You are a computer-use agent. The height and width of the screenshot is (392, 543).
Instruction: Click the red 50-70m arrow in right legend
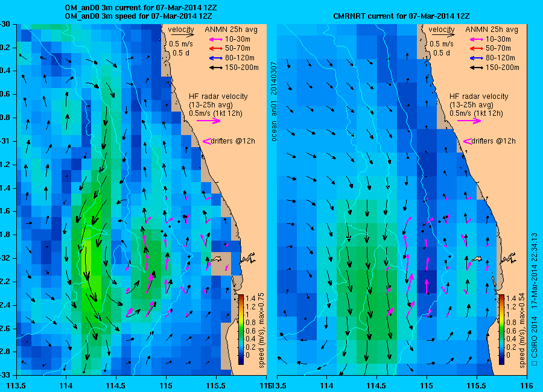[x=477, y=49]
